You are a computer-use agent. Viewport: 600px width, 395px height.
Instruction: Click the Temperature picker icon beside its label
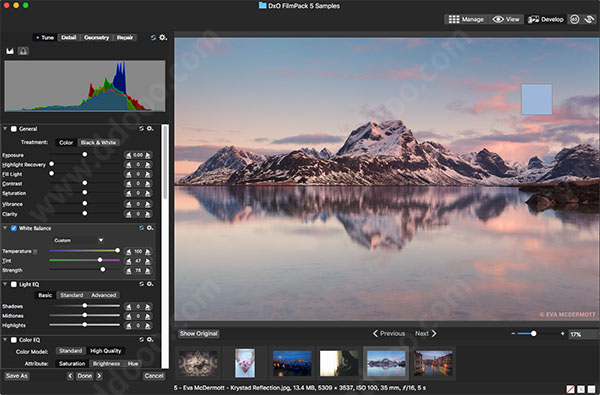coord(35,251)
